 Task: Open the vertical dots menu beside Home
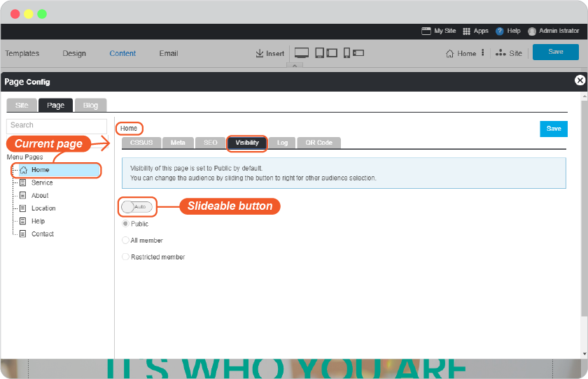pos(482,53)
